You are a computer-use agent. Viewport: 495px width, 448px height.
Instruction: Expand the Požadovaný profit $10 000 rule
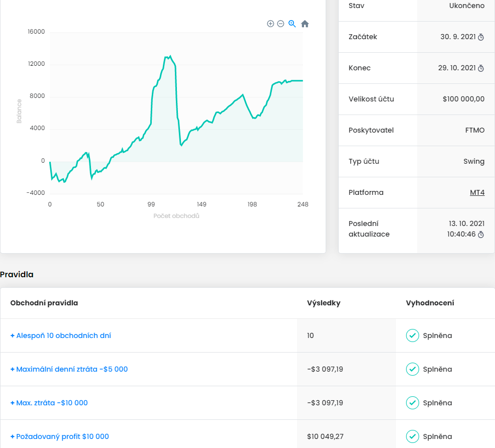pos(59,436)
